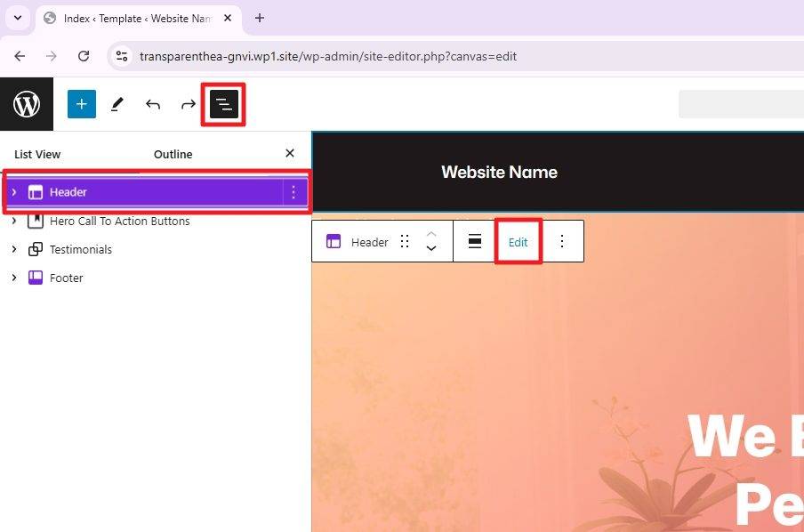Click Edit in the block toolbar

coord(518,242)
